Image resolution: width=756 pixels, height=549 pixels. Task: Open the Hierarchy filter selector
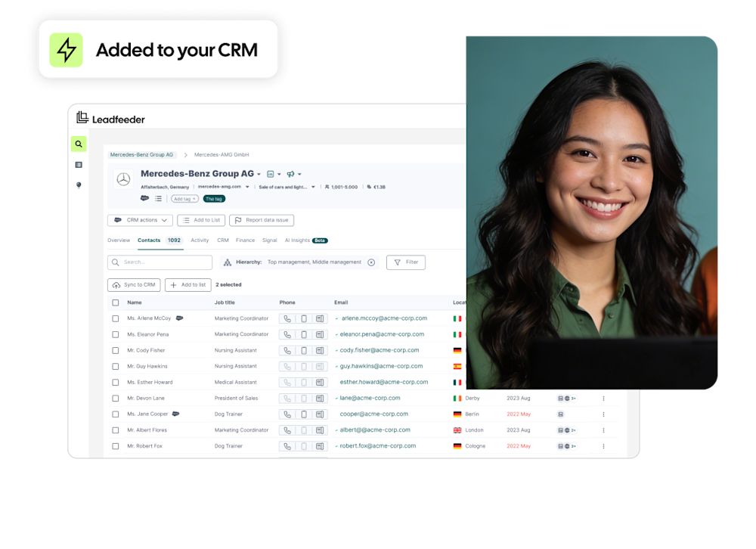(299, 262)
